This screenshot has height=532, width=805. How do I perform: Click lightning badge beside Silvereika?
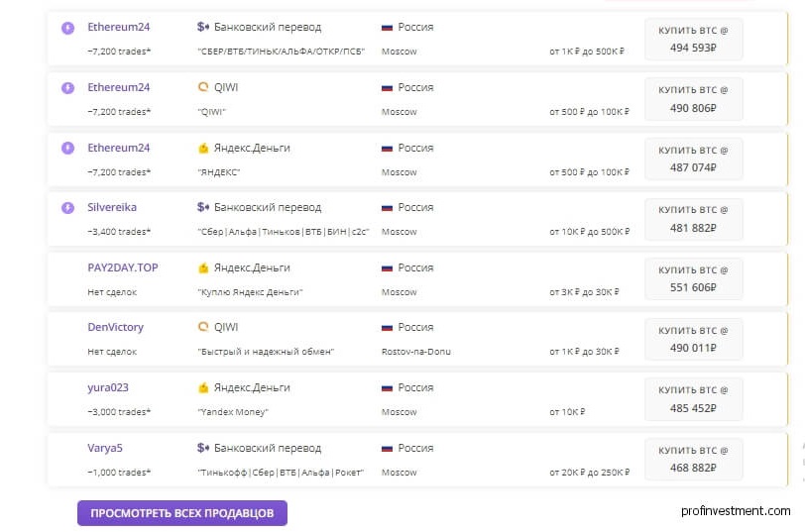(x=67, y=208)
